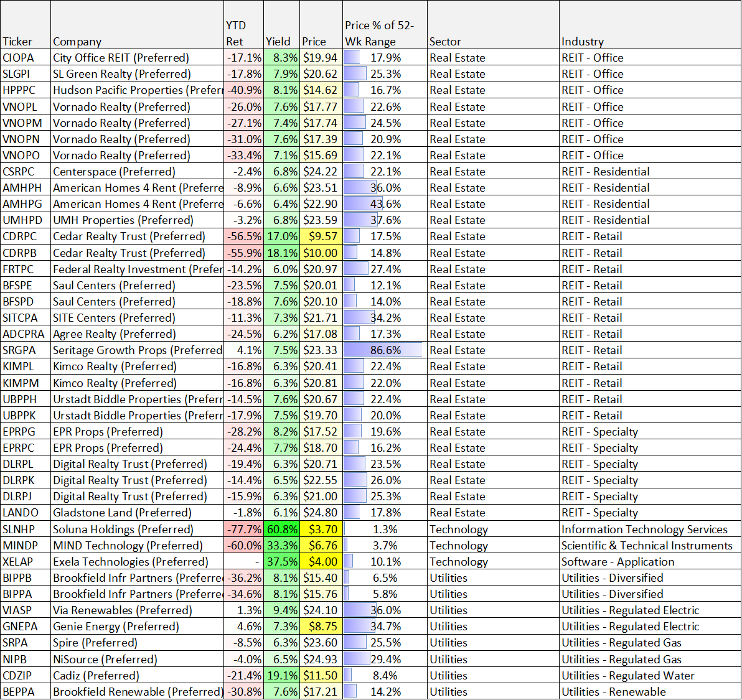This screenshot has height=700, width=742.
Task: Select price cell $17.39 for VNOPN
Action: click(321, 139)
